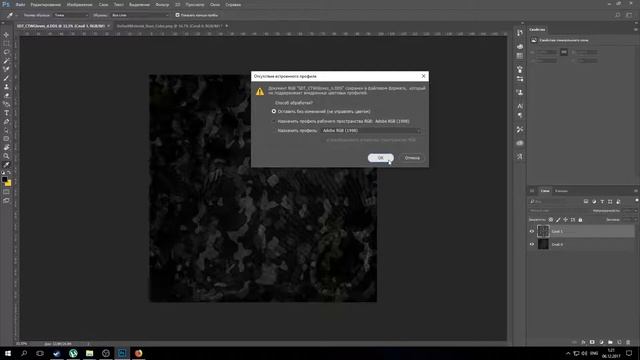The height and width of the screenshot is (360, 640).
Task: Select Слой 0 layer thumbnail
Action: pyautogui.click(x=543, y=244)
